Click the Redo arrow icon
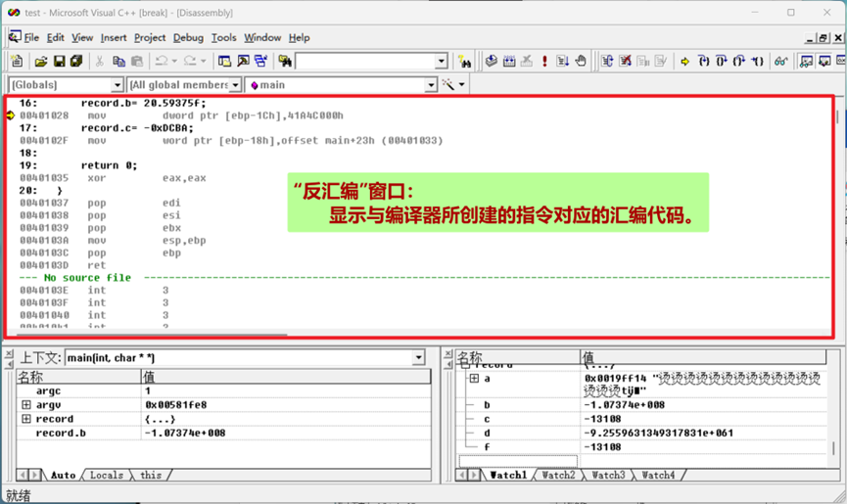 pyautogui.click(x=190, y=61)
